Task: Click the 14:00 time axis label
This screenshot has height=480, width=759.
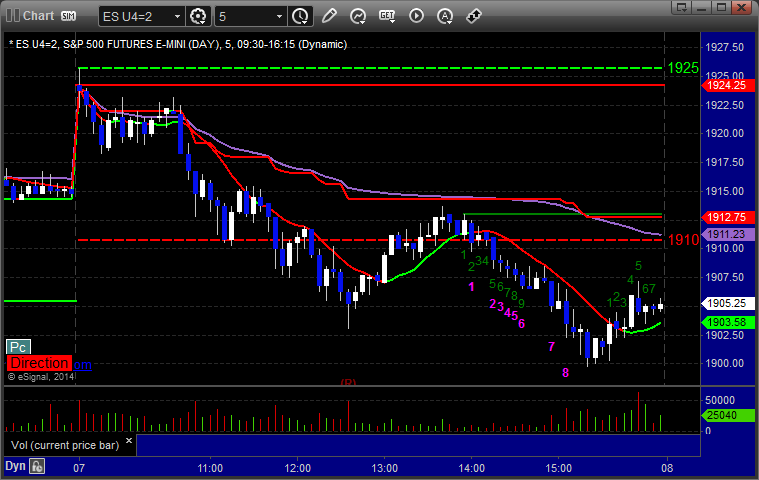Action: 471,468
